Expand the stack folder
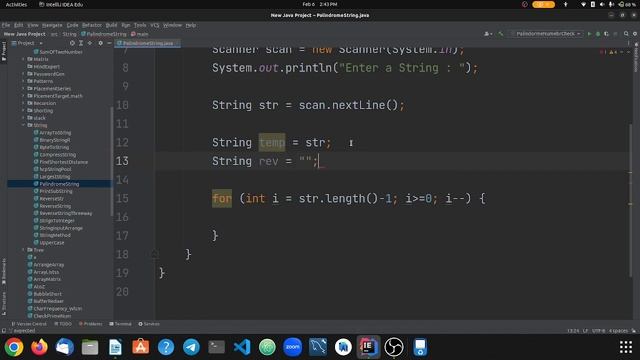 tap(23, 118)
